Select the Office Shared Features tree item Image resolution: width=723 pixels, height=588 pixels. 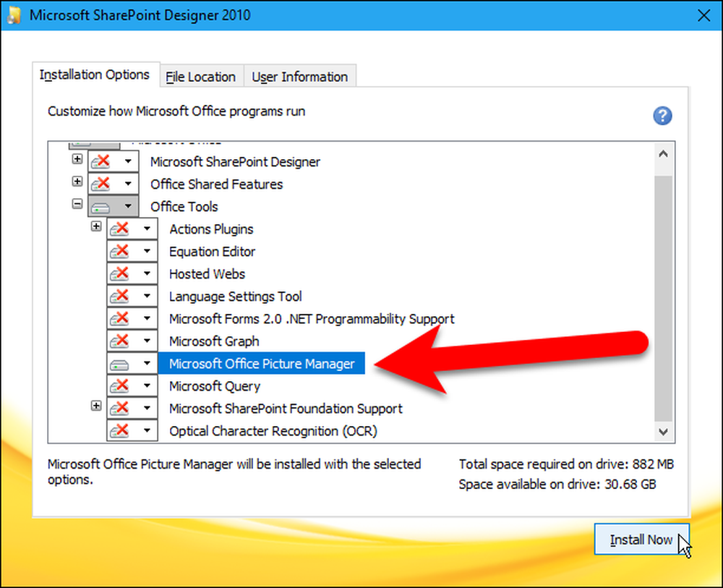(216, 184)
